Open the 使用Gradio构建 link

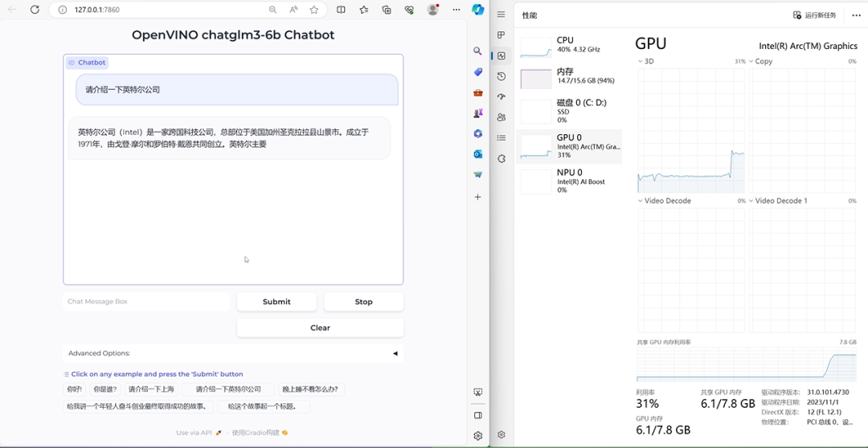(260, 433)
